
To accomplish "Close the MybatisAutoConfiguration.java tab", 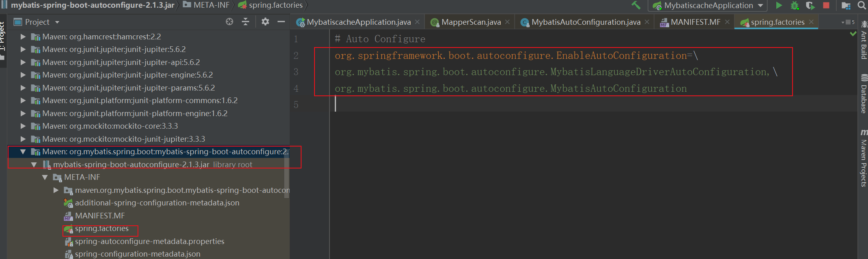I will 647,22.
